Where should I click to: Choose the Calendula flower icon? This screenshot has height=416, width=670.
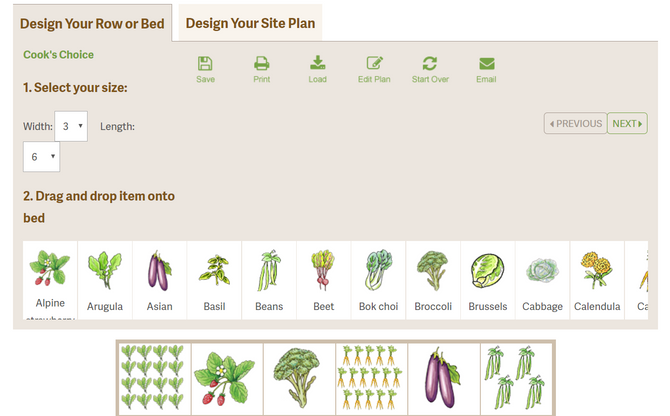pos(597,280)
